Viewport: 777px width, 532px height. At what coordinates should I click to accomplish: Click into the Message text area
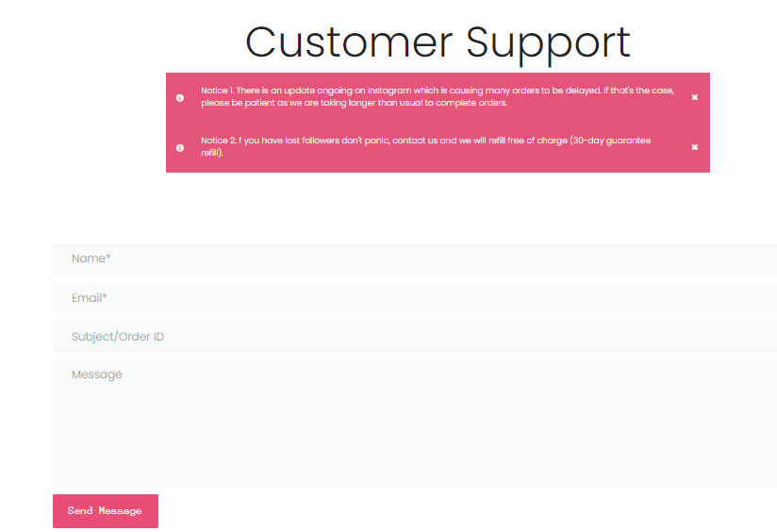coord(415,423)
